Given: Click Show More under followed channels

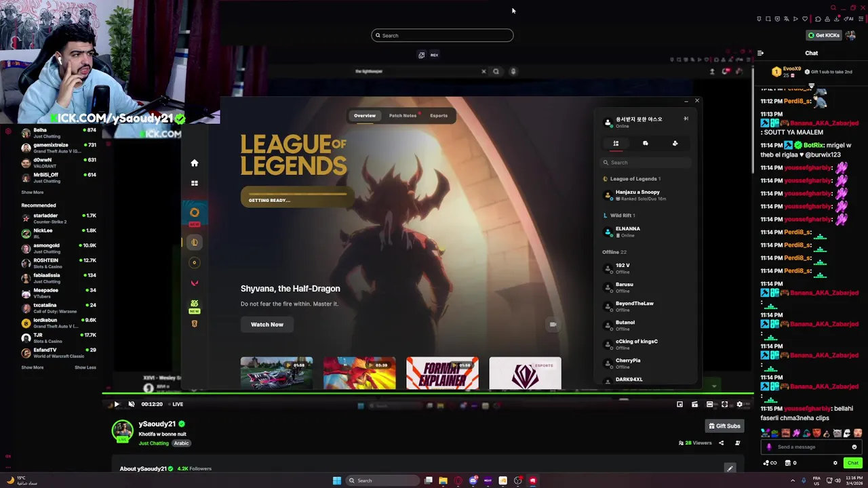Looking at the screenshot, I should click(32, 192).
